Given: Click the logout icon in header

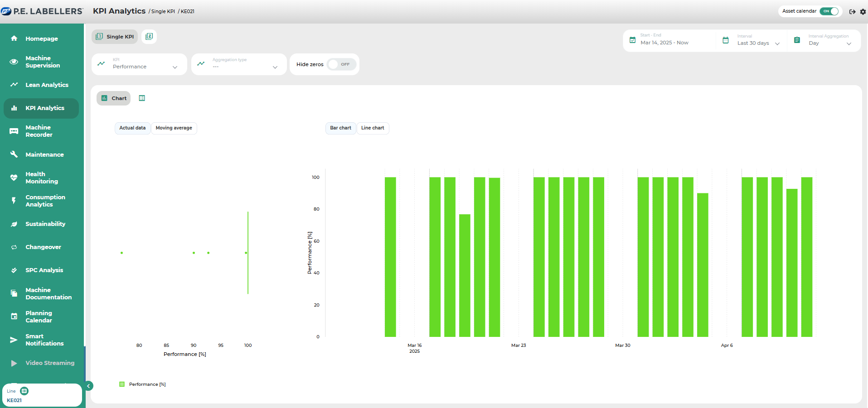Looking at the screenshot, I should tap(852, 12).
